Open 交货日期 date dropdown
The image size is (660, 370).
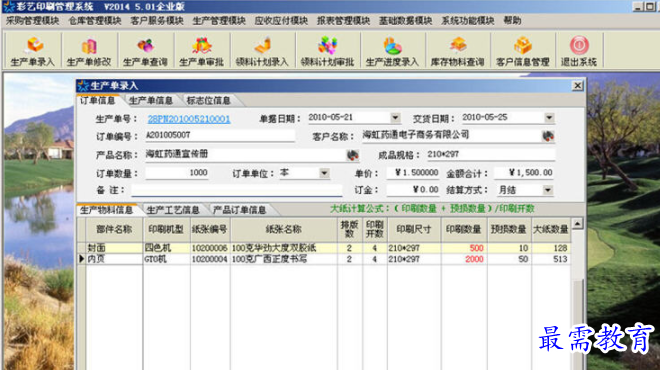(x=549, y=118)
